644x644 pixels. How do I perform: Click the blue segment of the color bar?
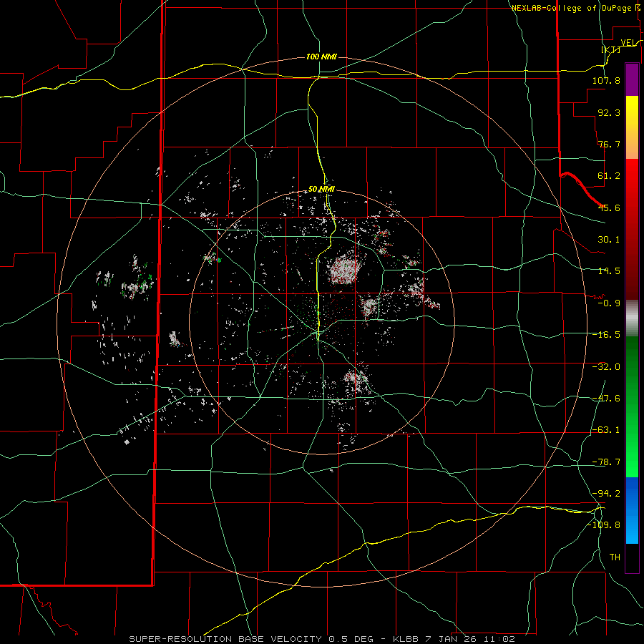click(632, 510)
